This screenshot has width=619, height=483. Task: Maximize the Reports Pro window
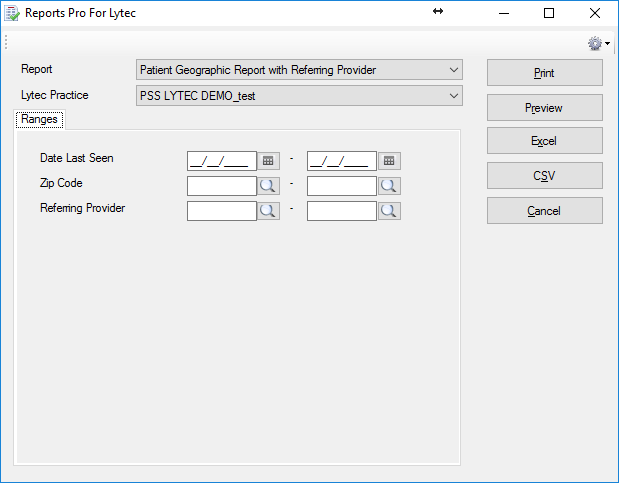tap(549, 13)
